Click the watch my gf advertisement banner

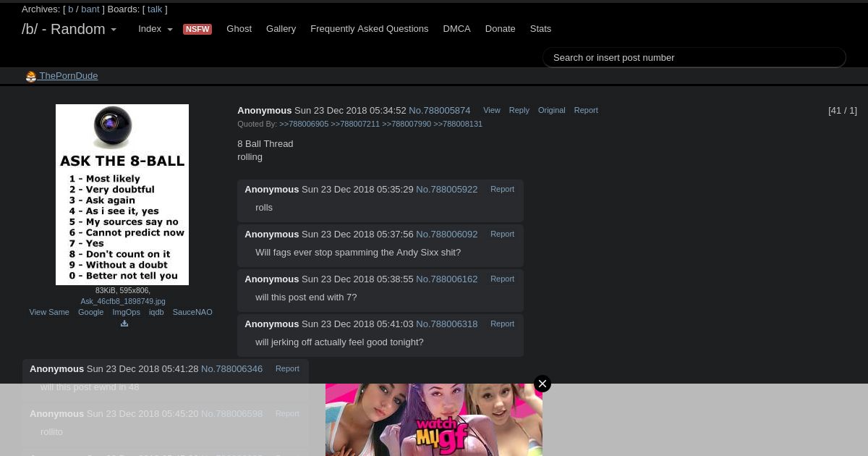pos(434,420)
